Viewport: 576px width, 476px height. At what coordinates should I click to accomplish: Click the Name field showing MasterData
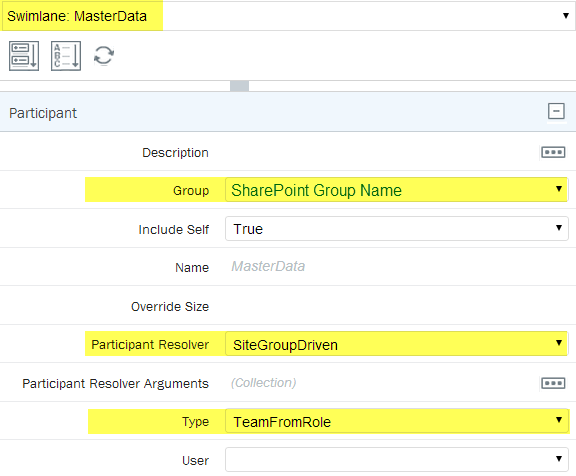(397, 266)
